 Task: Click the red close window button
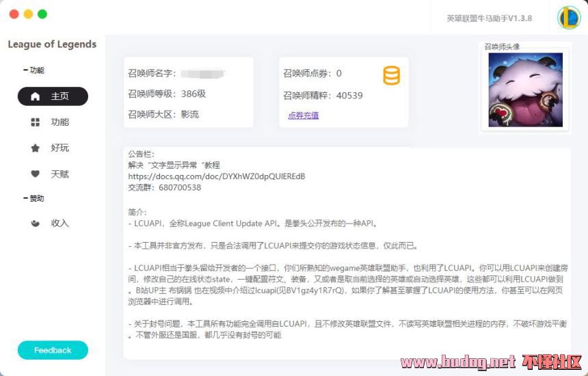coord(14,14)
